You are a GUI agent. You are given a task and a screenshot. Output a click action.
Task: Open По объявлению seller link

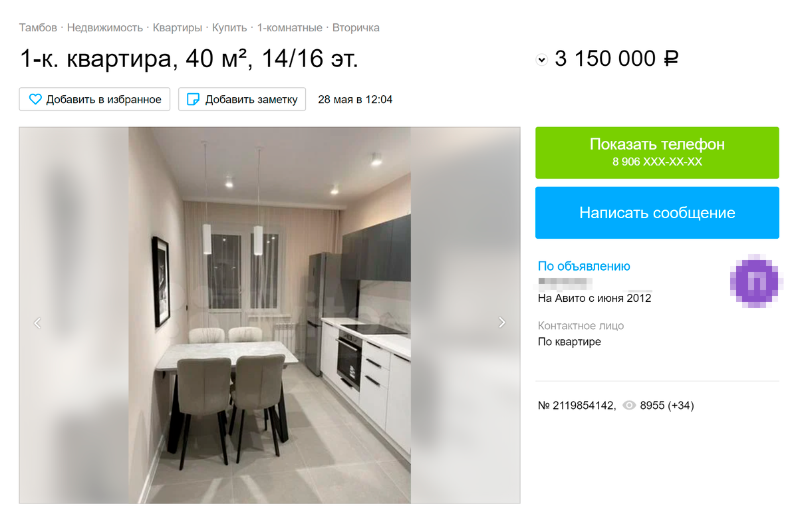pyautogui.click(x=584, y=266)
